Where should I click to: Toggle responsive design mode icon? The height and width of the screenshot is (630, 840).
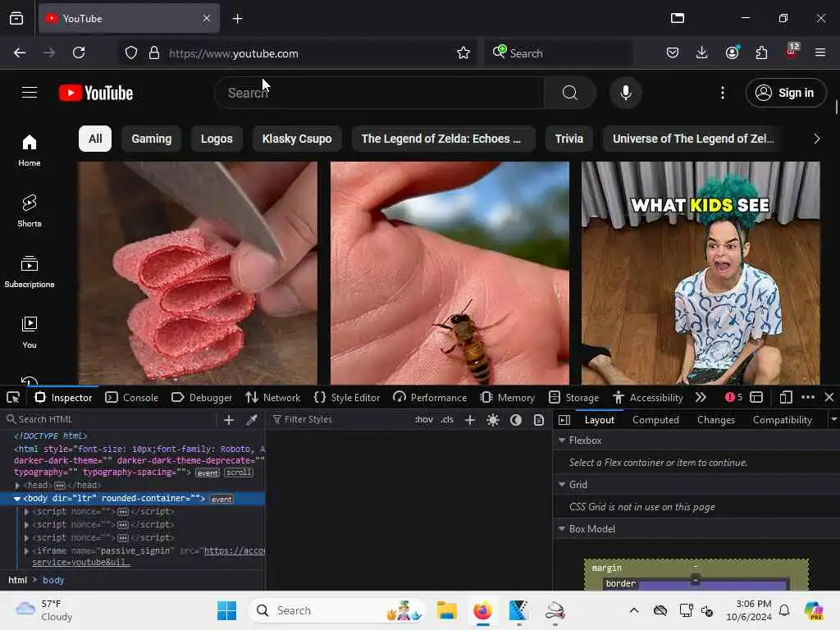[x=785, y=398]
